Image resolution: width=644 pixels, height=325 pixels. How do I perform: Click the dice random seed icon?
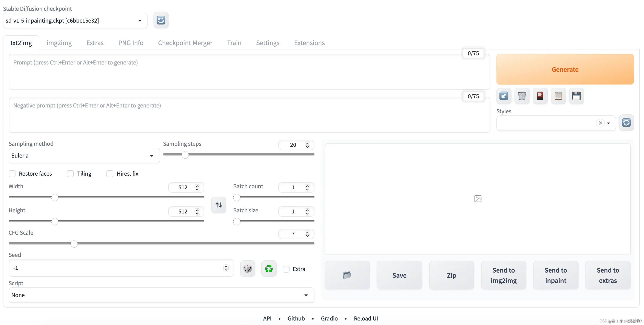(248, 268)
